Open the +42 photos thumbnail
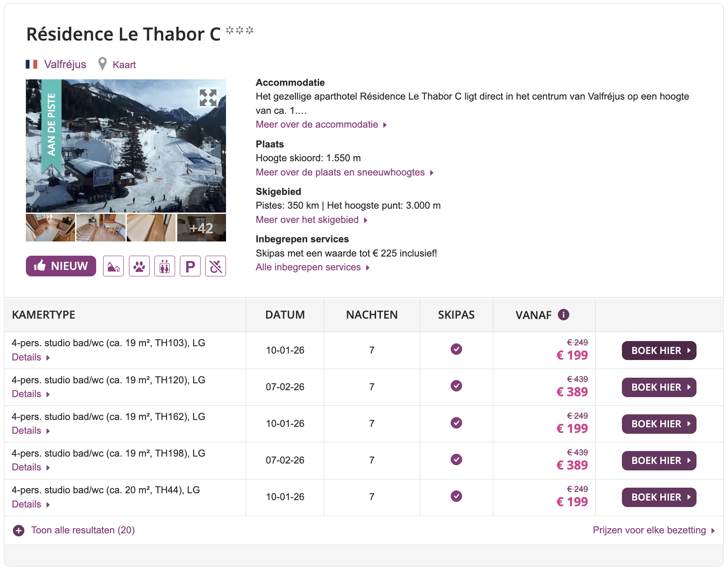The height and width of the screenshot is (570, 728). (201, 228)
